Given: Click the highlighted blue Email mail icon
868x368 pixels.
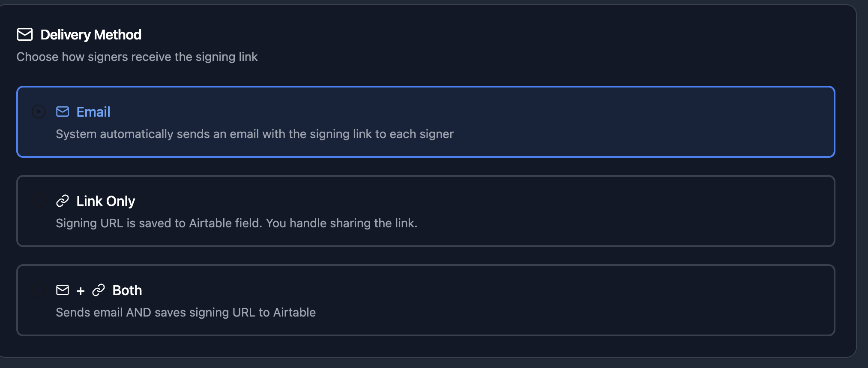Looking at the screenshot, I should 63,111.
